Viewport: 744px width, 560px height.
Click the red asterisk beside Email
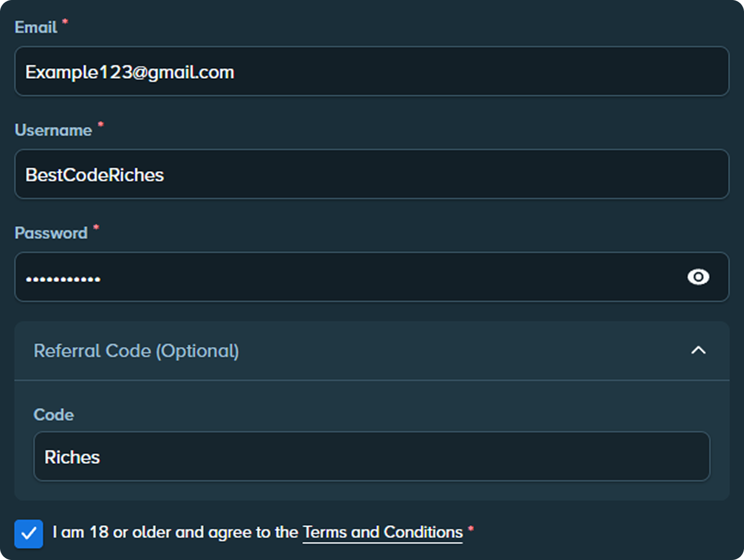(x=65, y=22)
